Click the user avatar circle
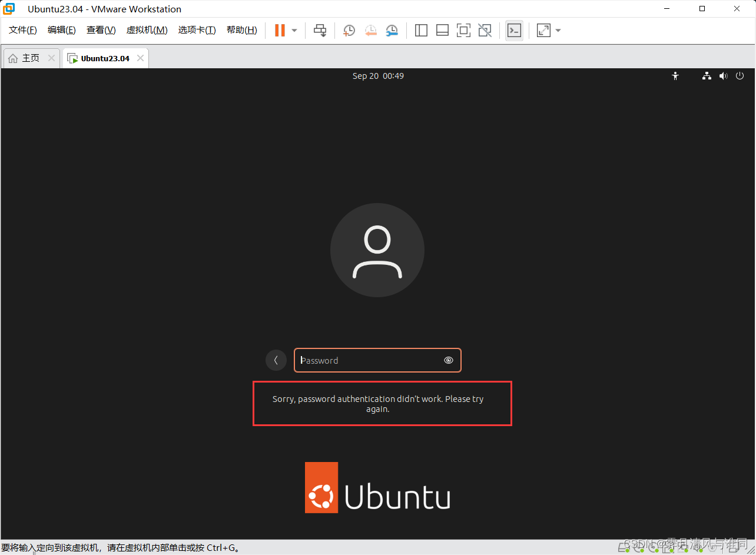756x555 pixels. (377, 250)
